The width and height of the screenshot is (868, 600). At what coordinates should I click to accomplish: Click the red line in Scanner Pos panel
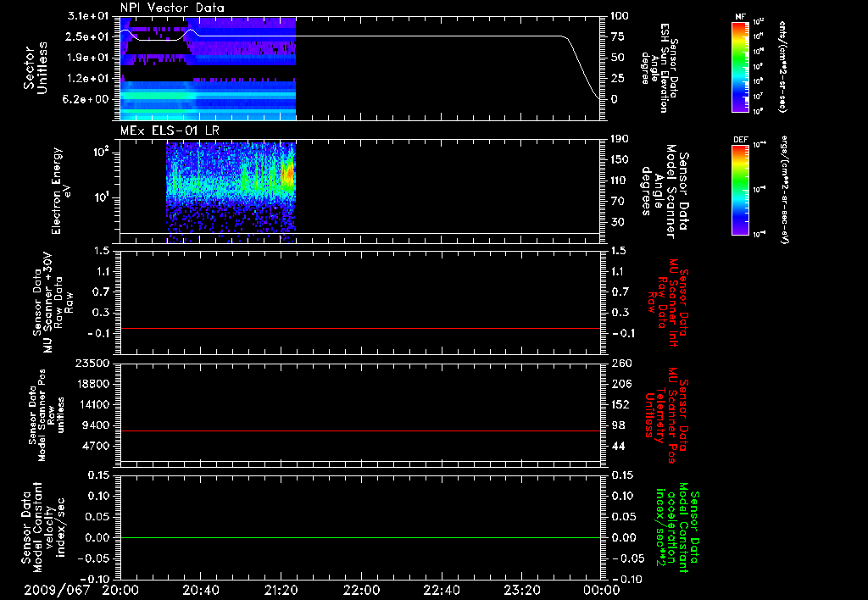[360, 431]
